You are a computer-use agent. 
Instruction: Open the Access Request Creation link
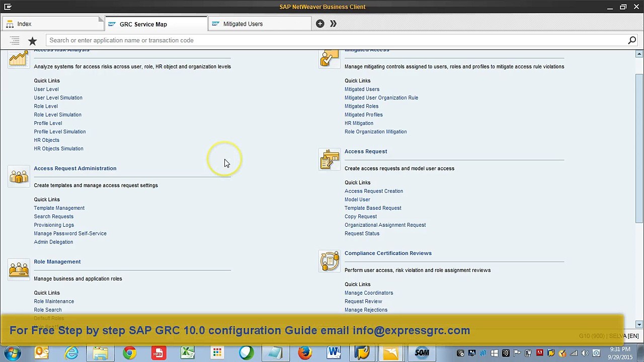(374, 191)
